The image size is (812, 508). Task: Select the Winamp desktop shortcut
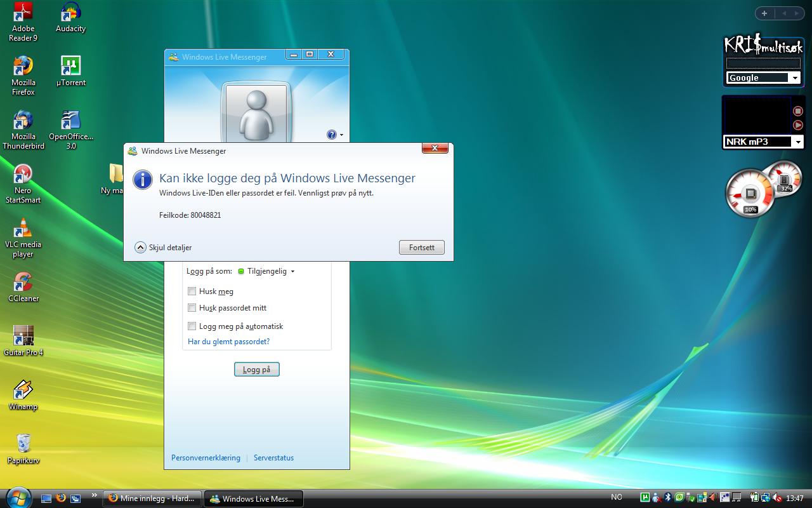click(x=23, y=395)
